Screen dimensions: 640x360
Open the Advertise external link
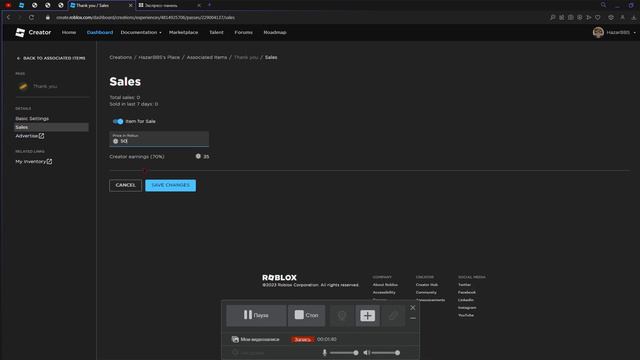(x=30, y=136)
